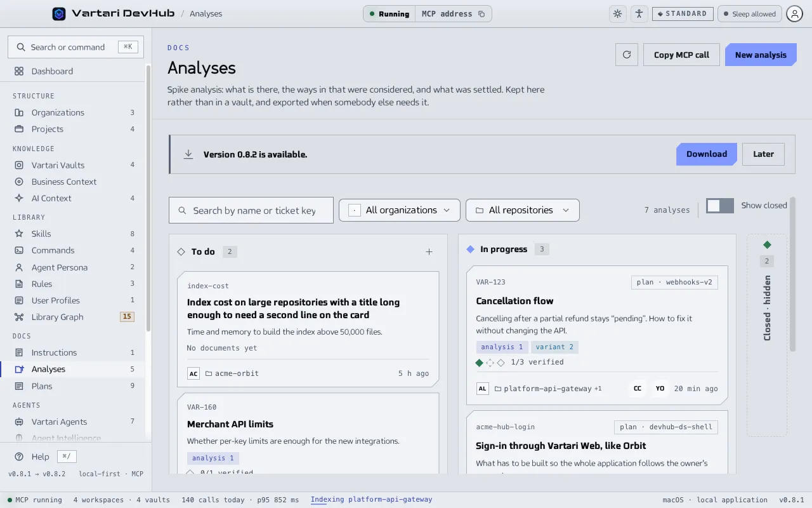Viewport: 812px width, 508px height.
Task: Click the MCP address button
Action: pos(453,14)
